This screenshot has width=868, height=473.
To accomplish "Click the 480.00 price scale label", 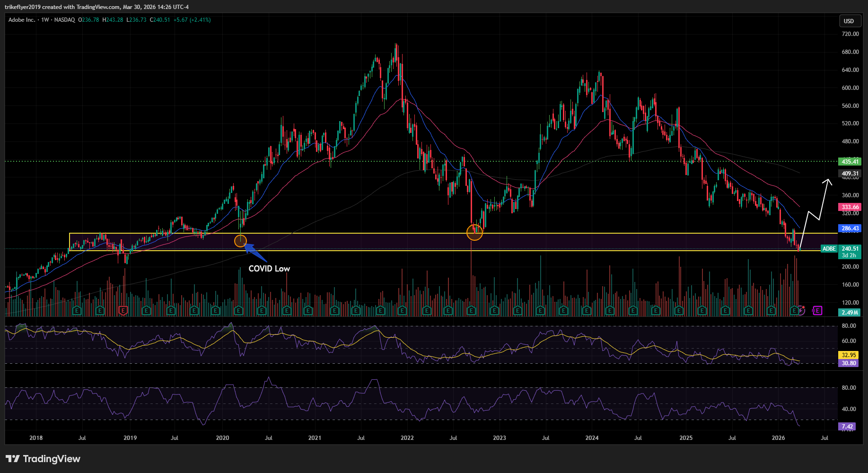I will click(850, 141).
